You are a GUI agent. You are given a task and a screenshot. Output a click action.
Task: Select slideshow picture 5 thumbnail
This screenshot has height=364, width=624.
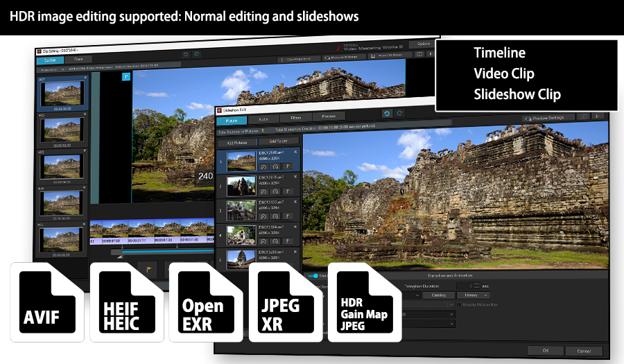pos(241,259)
